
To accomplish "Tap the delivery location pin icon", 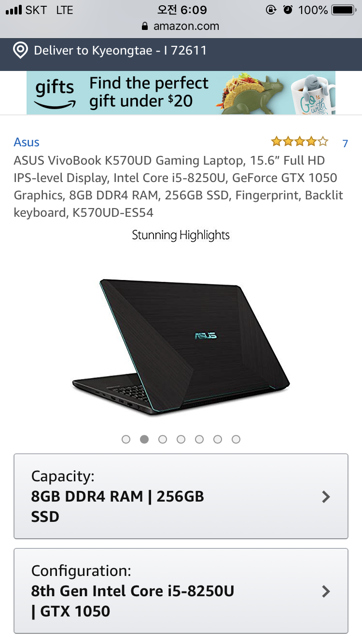I will pyautogui.click(x=20, y=50).
